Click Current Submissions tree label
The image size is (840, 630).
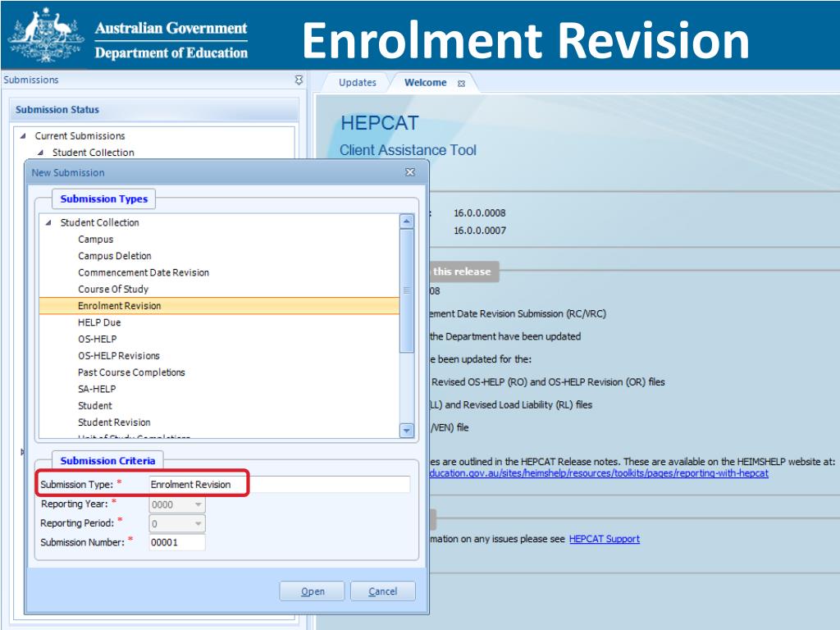coord(80,136)
